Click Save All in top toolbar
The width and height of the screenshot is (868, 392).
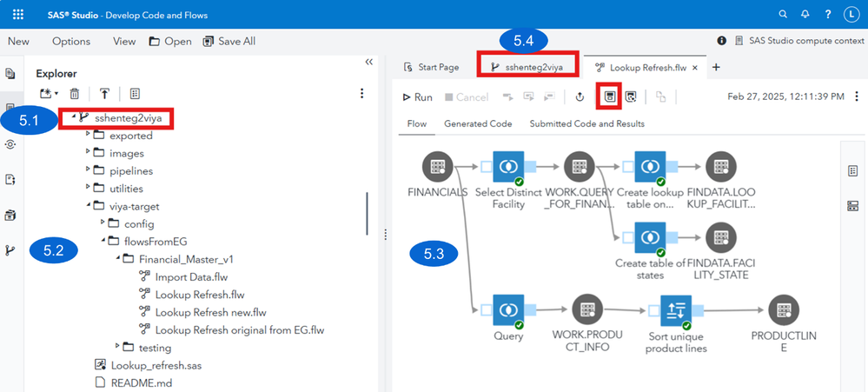click(229, 42)
